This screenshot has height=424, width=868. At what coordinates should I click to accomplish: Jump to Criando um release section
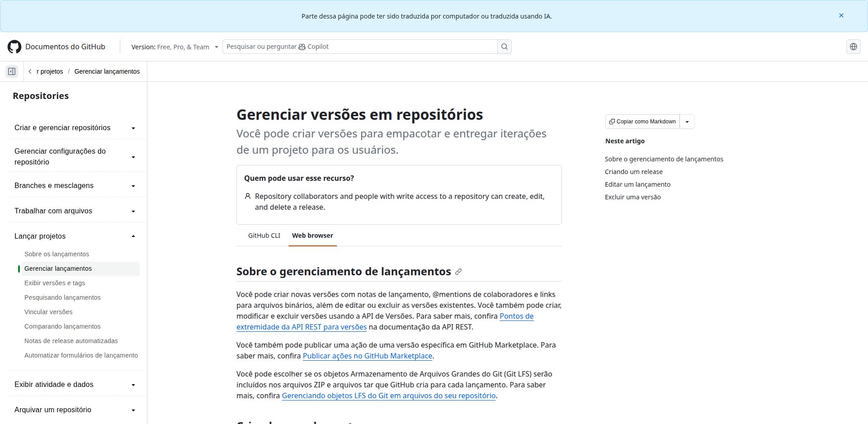[634, 172]
